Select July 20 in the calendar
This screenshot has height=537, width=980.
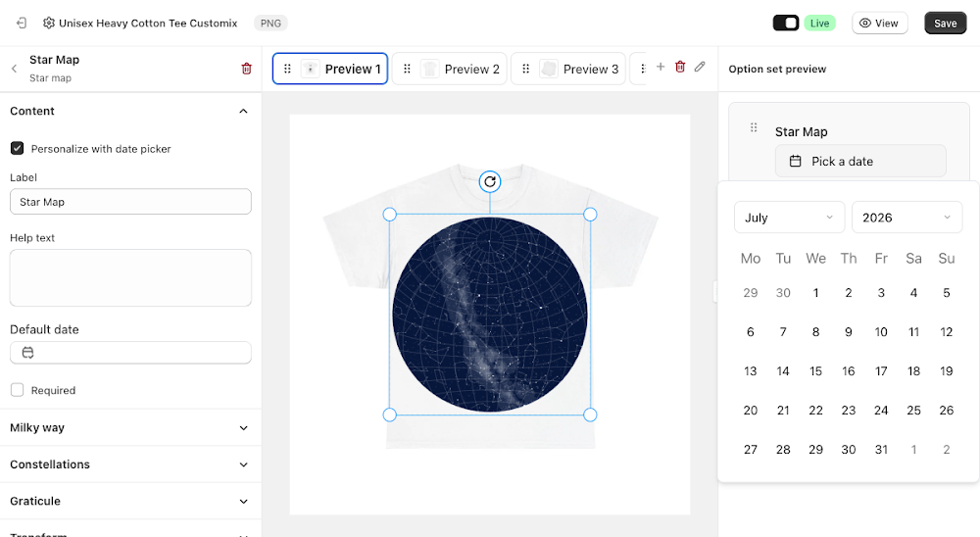pos(751,410)
